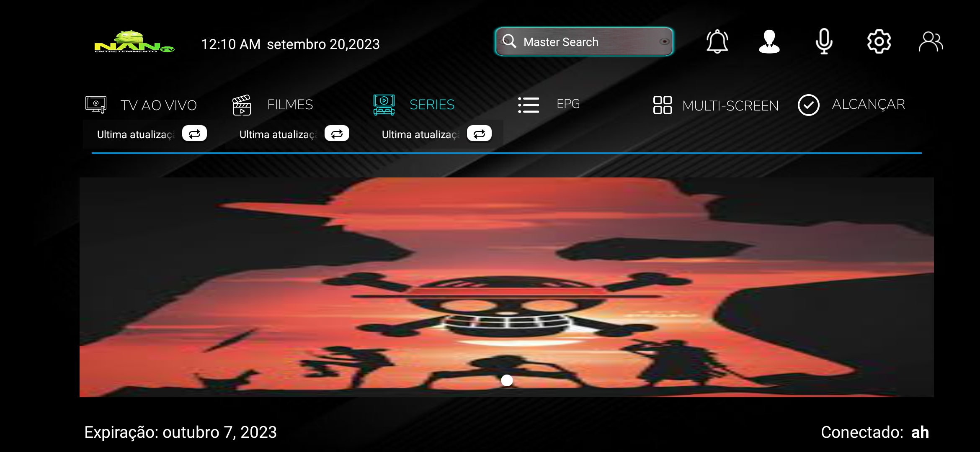Select the banner carousel dot indicator
Viewport: 980px width, 452px height.
(x=507, y=380)
